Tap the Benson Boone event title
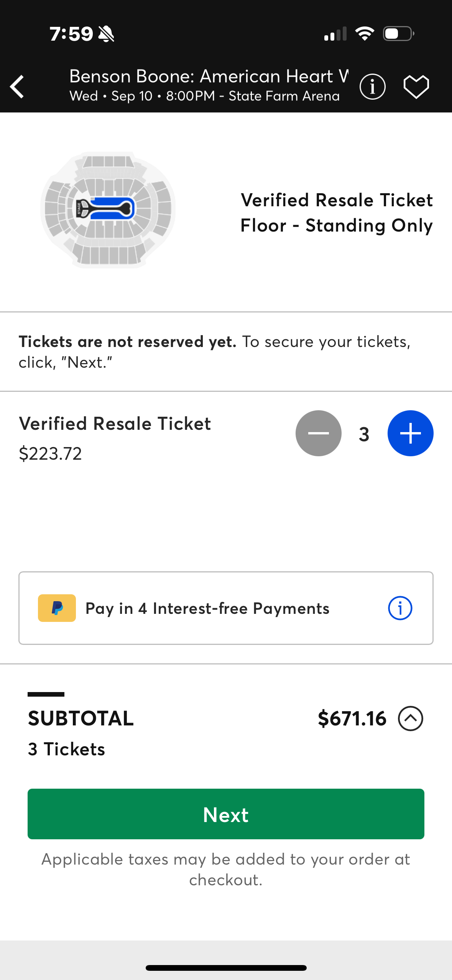Screen dimensions: 452x980 [209, 76]
